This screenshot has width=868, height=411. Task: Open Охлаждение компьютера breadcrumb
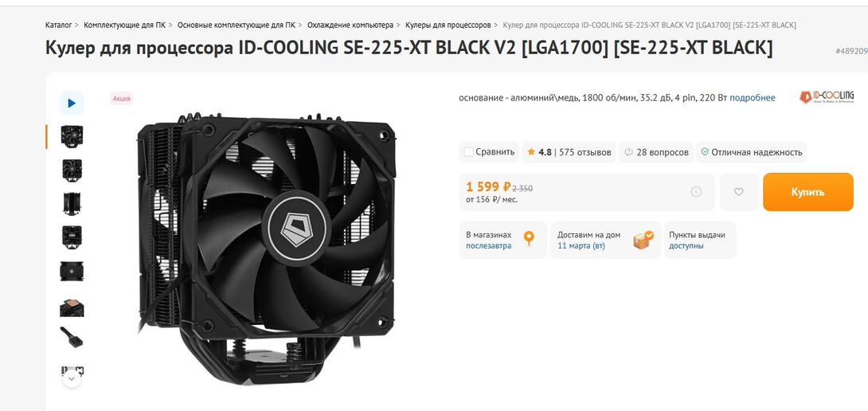[x=350, y=25]
